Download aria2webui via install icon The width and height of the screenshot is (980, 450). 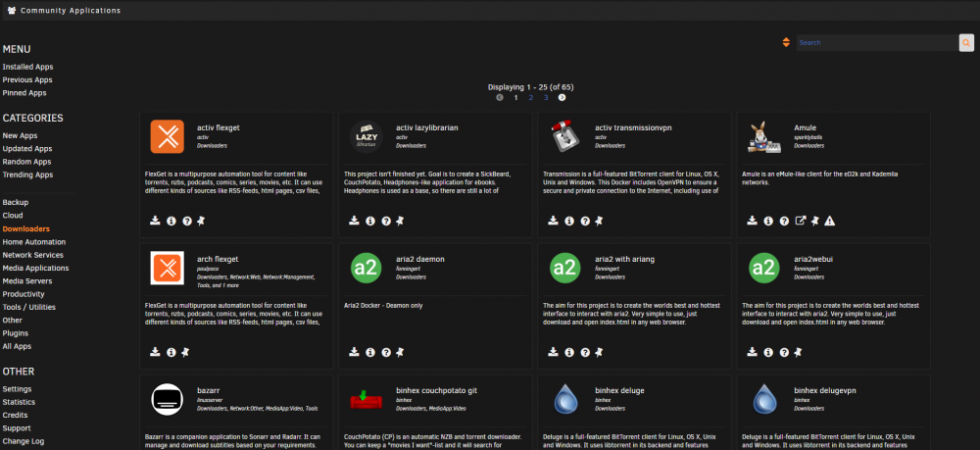pos(753,352)
